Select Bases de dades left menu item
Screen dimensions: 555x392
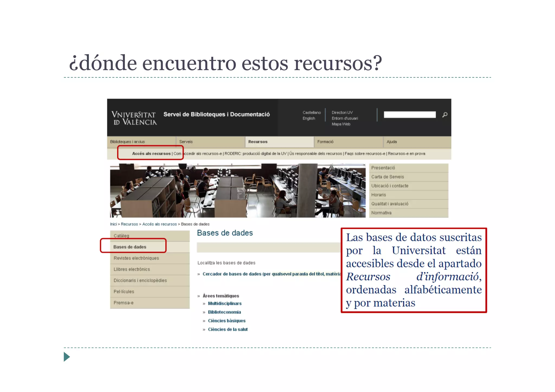point(150,247)
